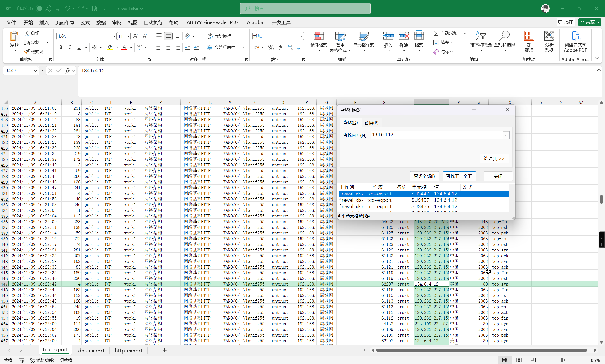Screen dimensions: 605x364
Task: Click Find All (查找全部) button
Action: (x=424, y=176)
